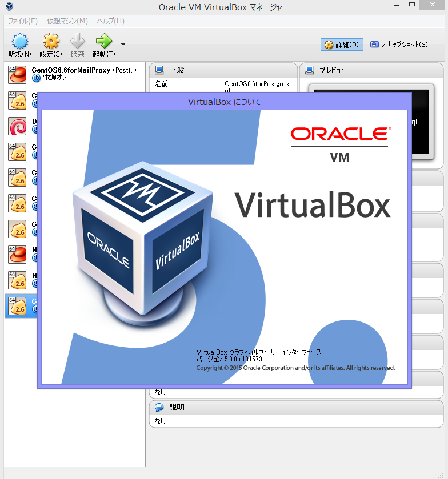Click the red ORACLE logo in About dialog

point(341,134)
